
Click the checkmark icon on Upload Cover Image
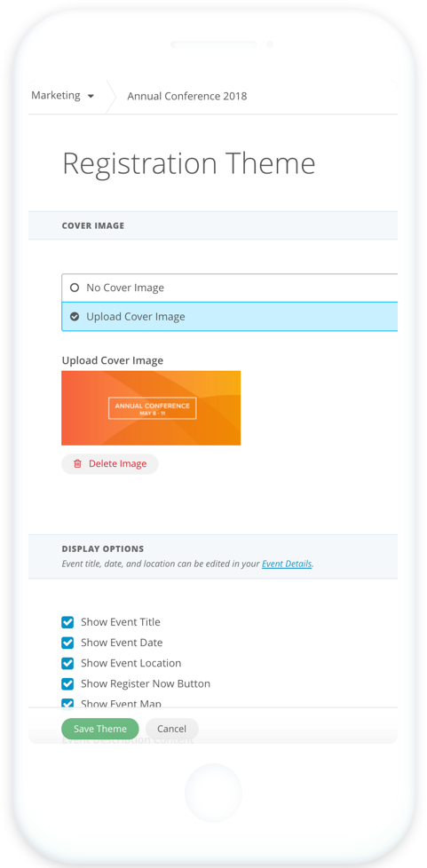[x=75, y=317]
